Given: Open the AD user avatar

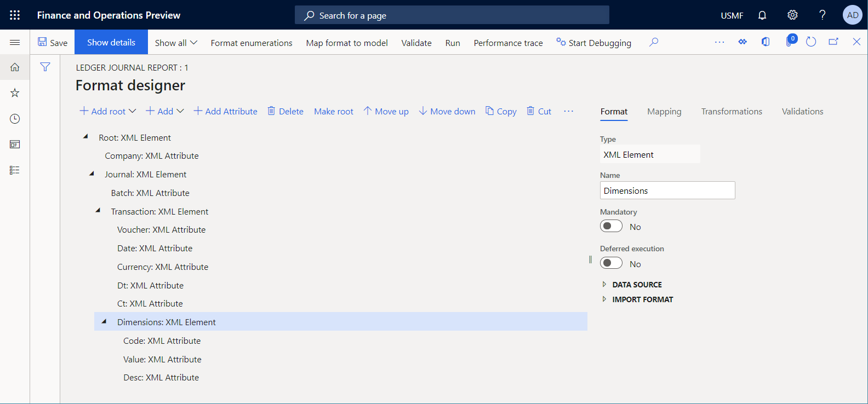Looking at the screenshot, I should [853, 15].
